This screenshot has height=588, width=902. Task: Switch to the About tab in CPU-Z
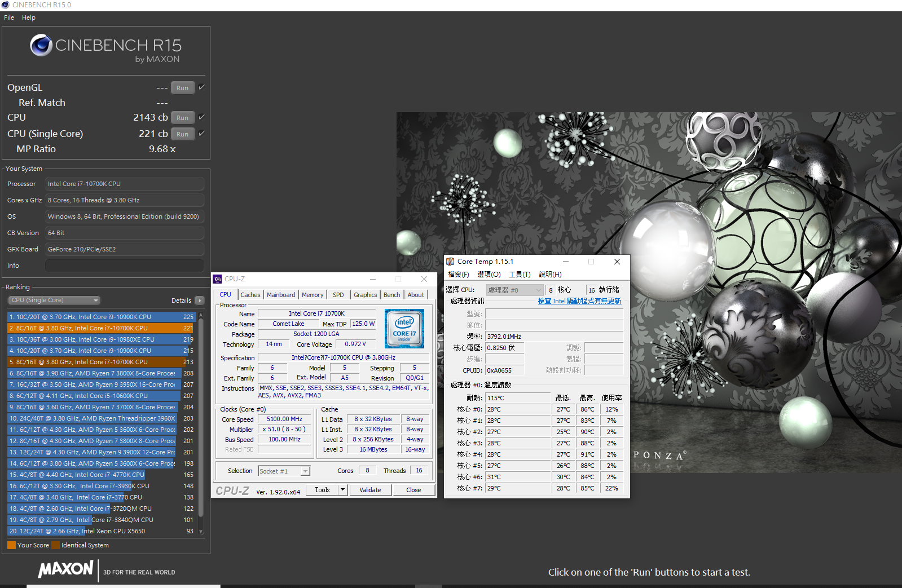click(416, 295)
